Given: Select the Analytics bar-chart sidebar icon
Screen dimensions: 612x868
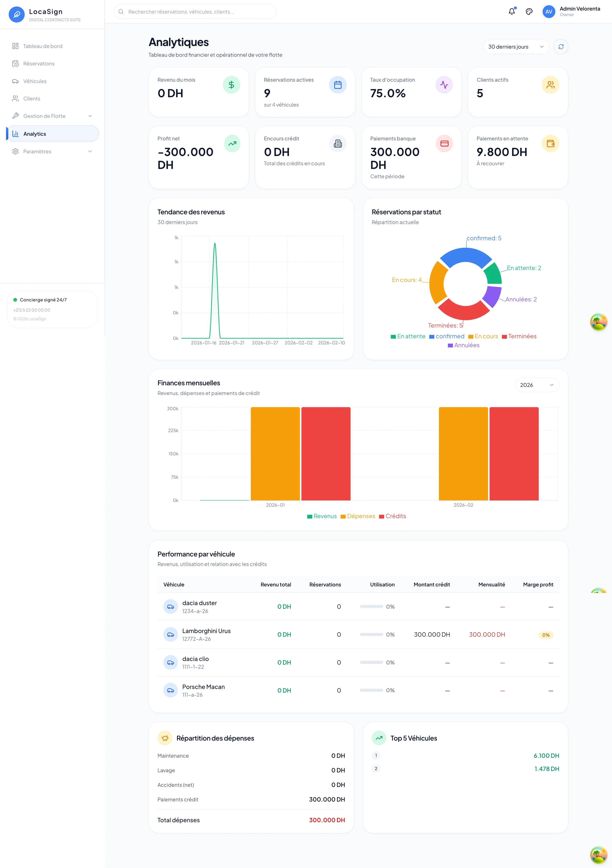Looking at the screenshot, I should pyautogui.click(x=16, y=133).
